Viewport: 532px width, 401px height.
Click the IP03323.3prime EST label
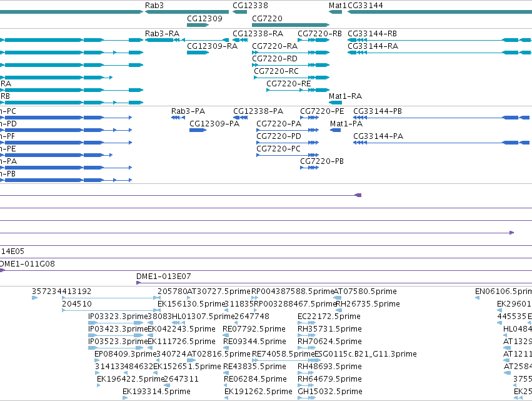118,317
